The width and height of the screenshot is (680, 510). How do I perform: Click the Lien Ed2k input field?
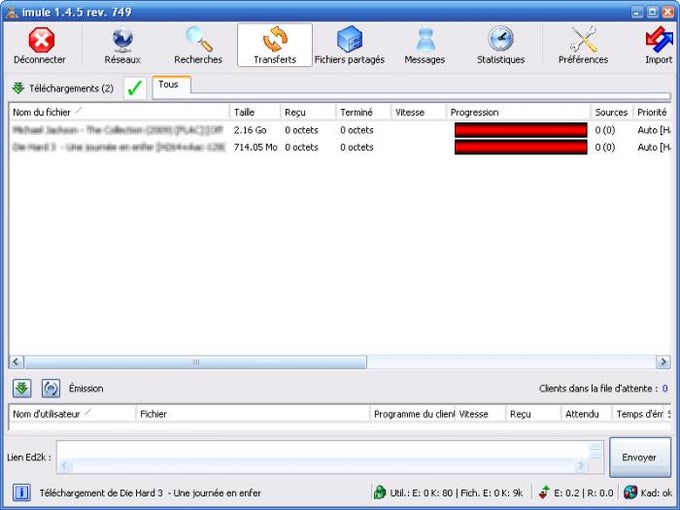pyautogui.click(x=330, y=457)
